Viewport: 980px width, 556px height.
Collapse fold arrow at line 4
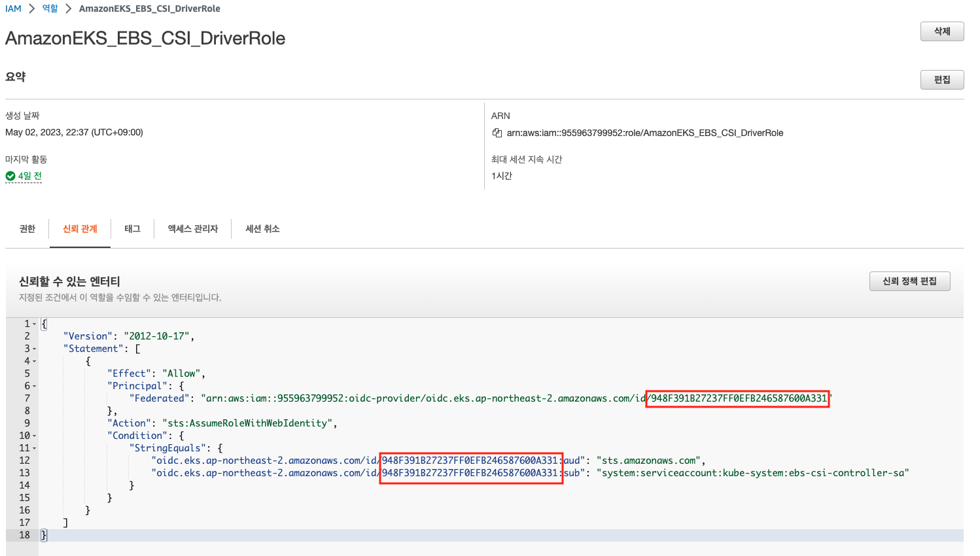click(x=35, y=362)
